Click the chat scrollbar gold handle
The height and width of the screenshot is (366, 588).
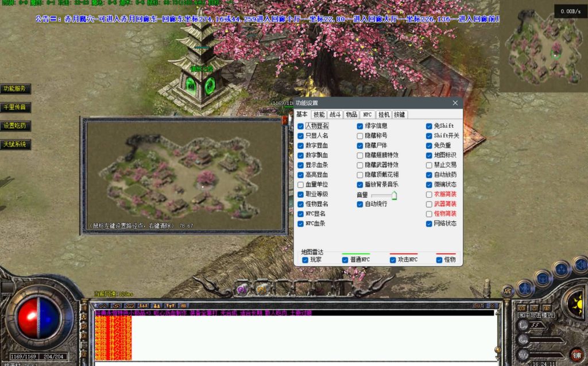coord(498,350)
